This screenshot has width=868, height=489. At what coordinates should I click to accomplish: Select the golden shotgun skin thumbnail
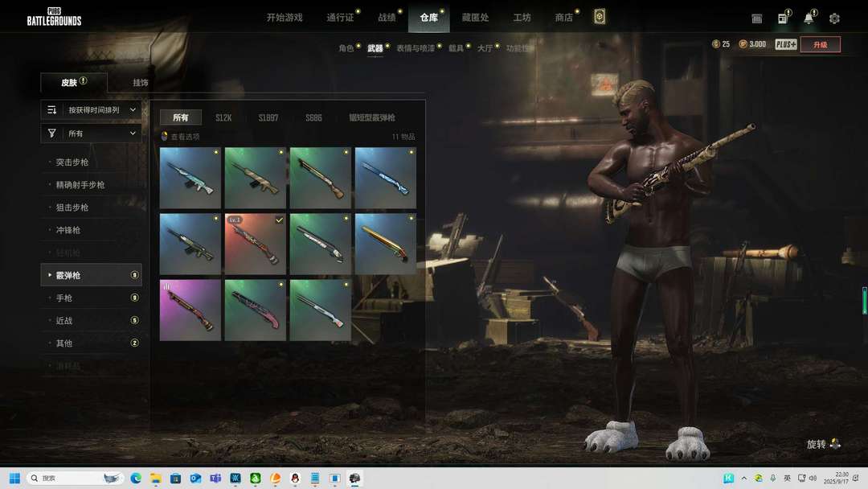[x=385, y=244]
